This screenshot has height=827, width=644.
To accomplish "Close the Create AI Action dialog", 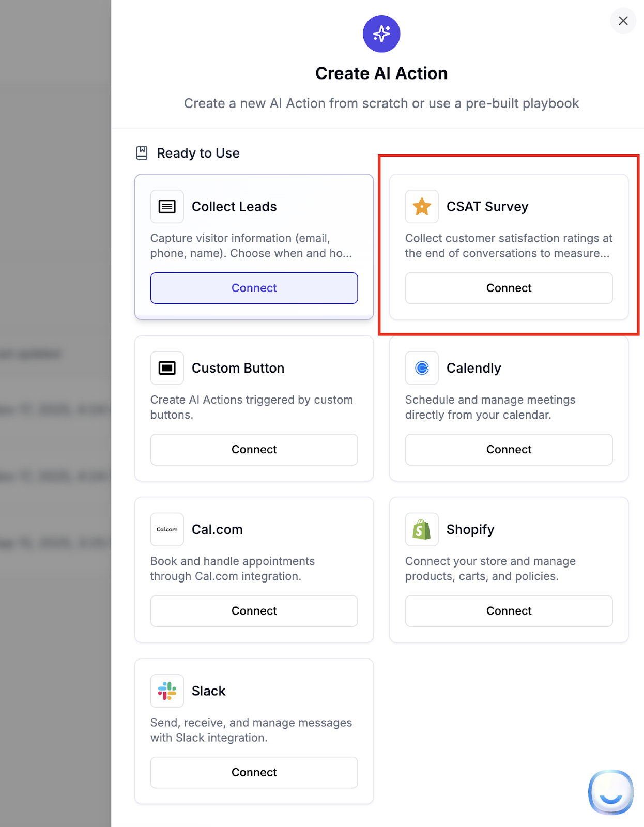I will click(623, 21).
